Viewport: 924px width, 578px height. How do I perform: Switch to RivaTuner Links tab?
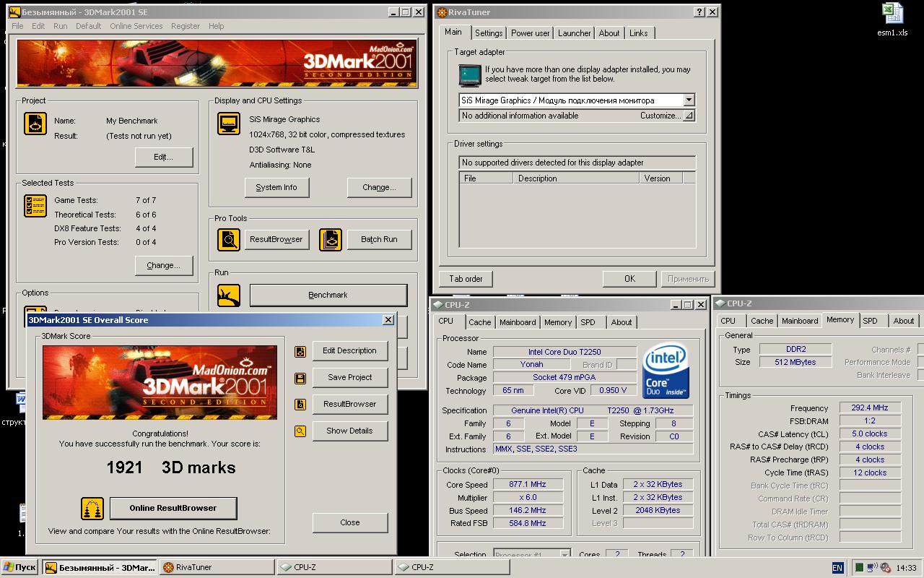(x=639, y=33)
